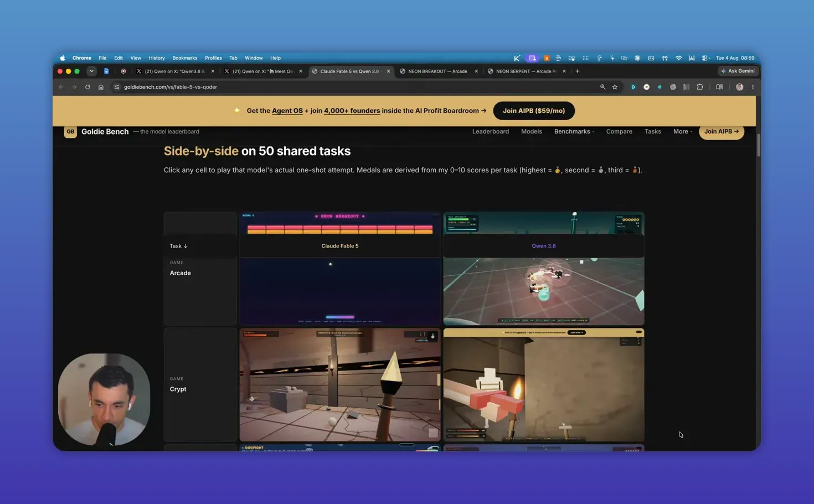Click the GB logo badge in the header
814x504 pixels.
click(70, 131)
